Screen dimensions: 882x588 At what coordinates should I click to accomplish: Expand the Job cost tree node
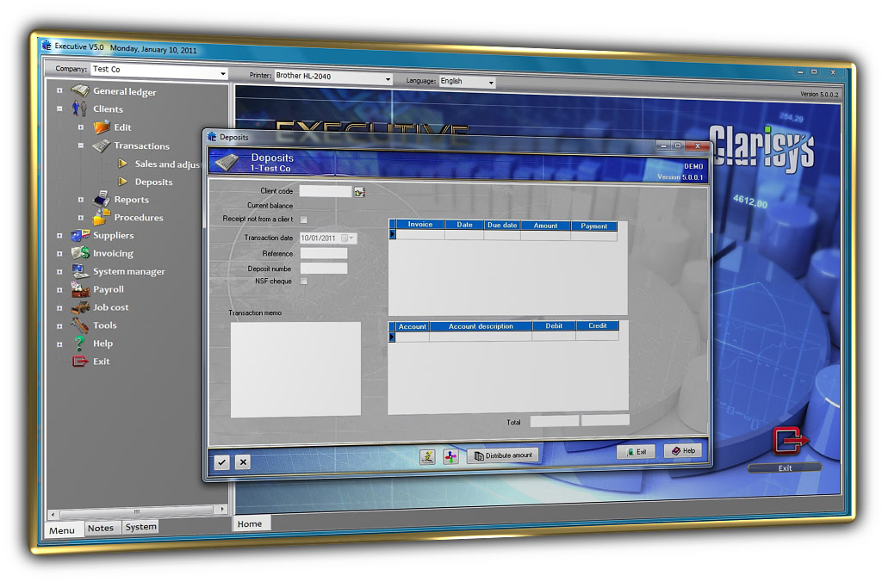pos(59,307)
